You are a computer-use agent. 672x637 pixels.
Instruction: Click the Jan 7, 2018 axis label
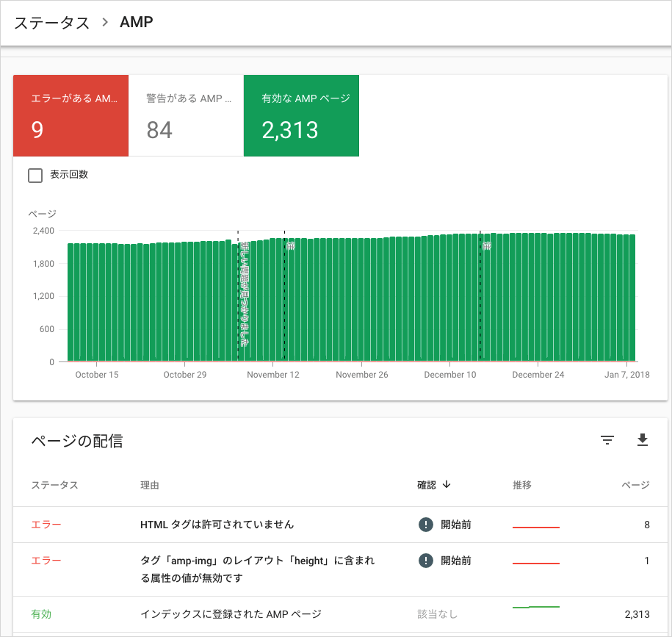627,375
